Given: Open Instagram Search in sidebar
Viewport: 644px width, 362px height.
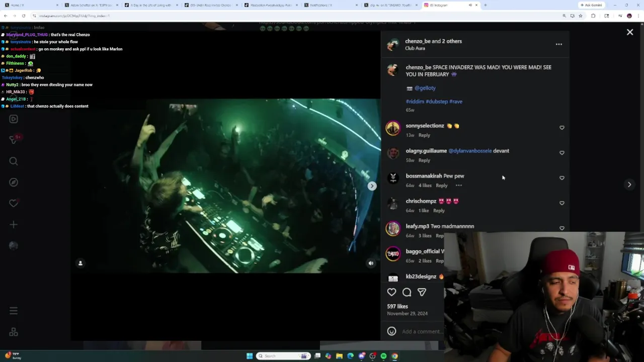Looking at the screenshot, I should point(14,161).
